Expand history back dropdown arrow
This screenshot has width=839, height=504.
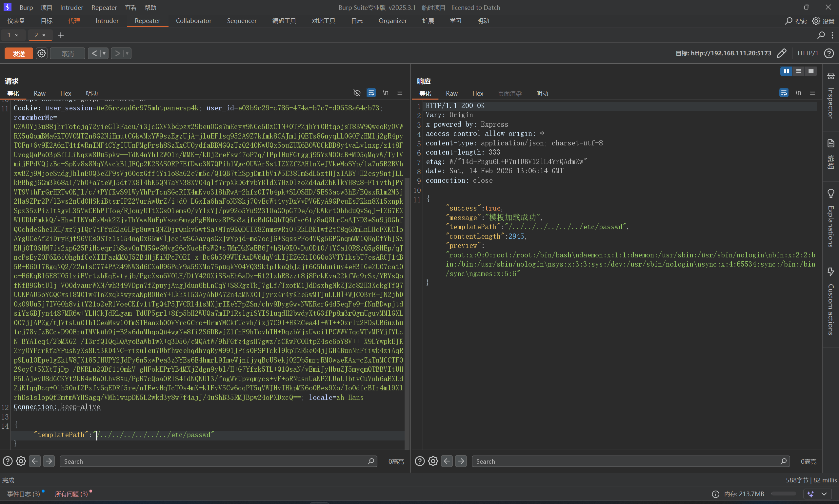click(104, 53)
